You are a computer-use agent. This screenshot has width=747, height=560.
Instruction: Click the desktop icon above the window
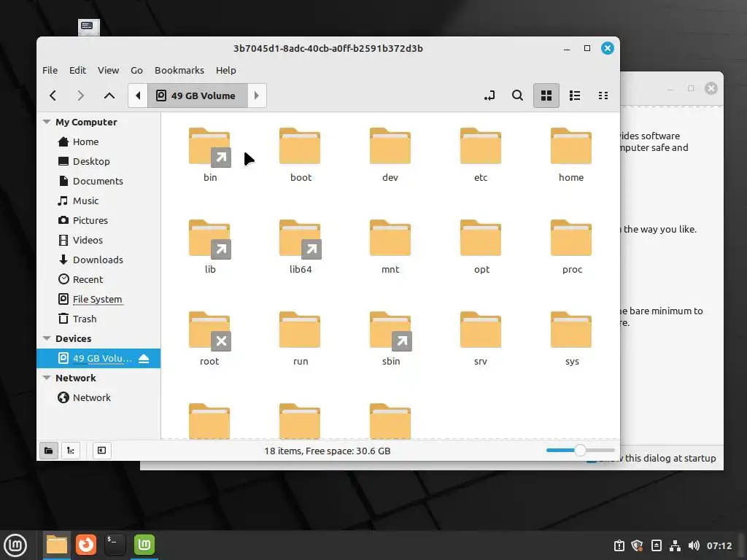tap(89, 27)
